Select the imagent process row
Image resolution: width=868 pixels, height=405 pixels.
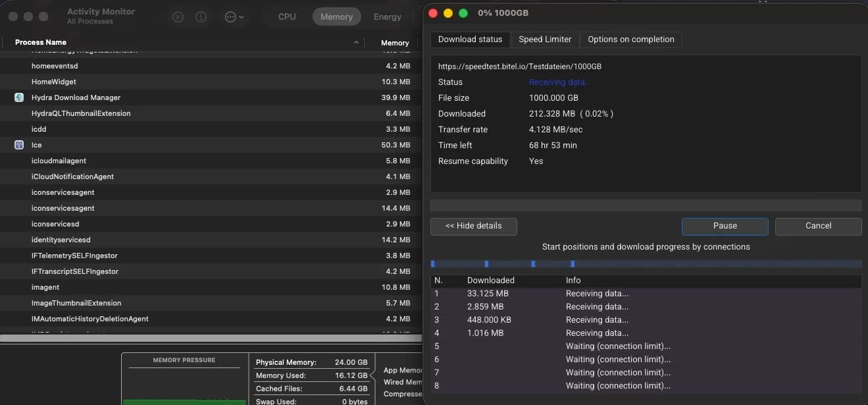(x=211, y=287)
